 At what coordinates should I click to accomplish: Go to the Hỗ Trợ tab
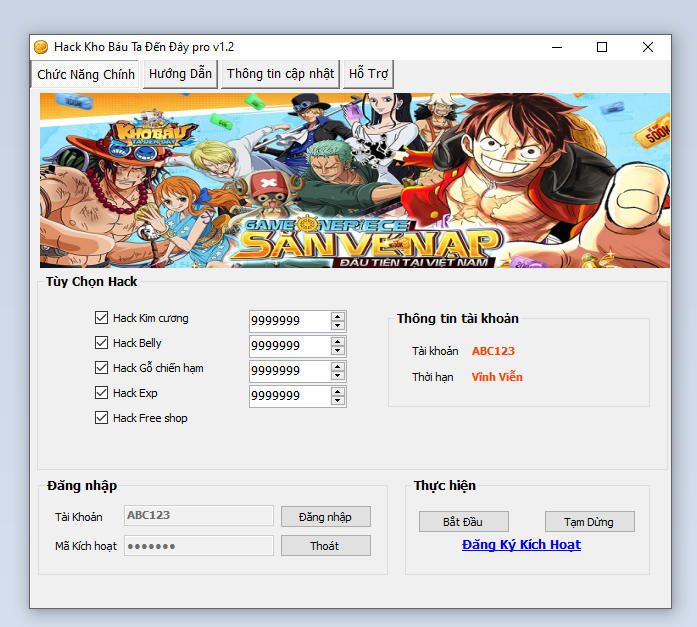(x=369, y=74)
